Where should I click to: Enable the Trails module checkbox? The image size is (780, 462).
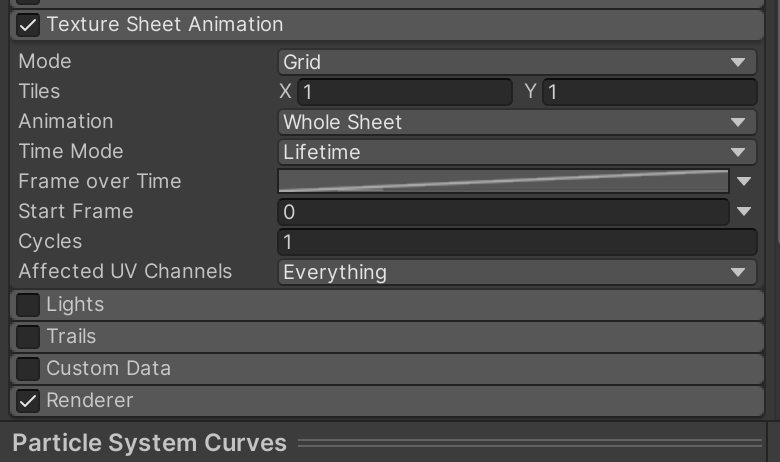[28, 337]
